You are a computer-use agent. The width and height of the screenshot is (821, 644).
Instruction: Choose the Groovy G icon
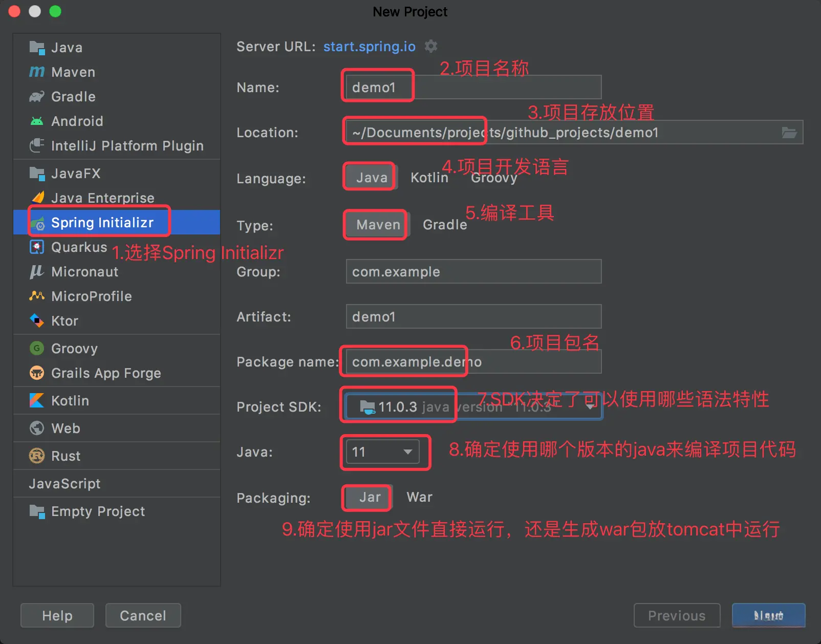point(37,349)
